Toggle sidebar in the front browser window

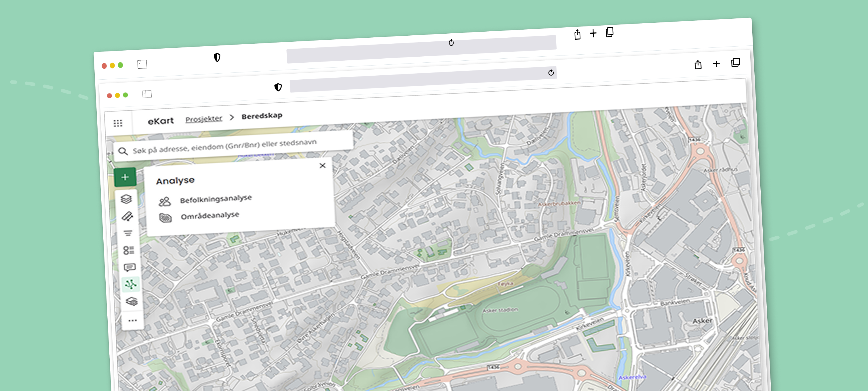coord(147,94)
